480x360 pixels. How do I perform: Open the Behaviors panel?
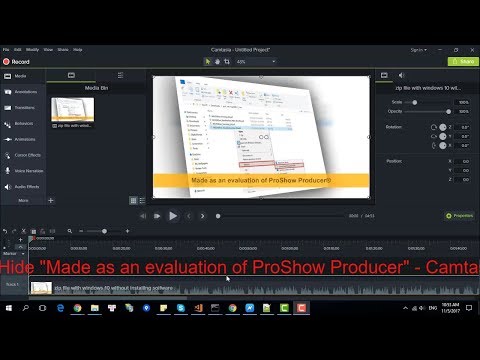(x=23, y=124)
